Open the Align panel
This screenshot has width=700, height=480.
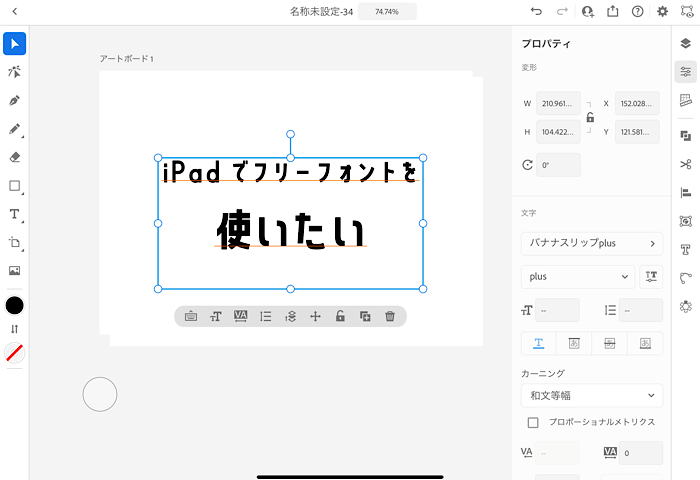click(x=686, y=192)
